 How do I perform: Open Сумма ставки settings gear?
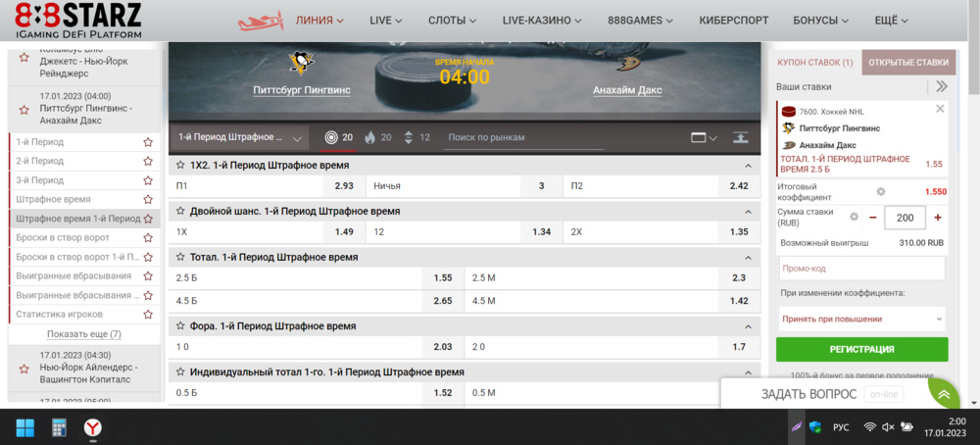(x=854, y=217)
